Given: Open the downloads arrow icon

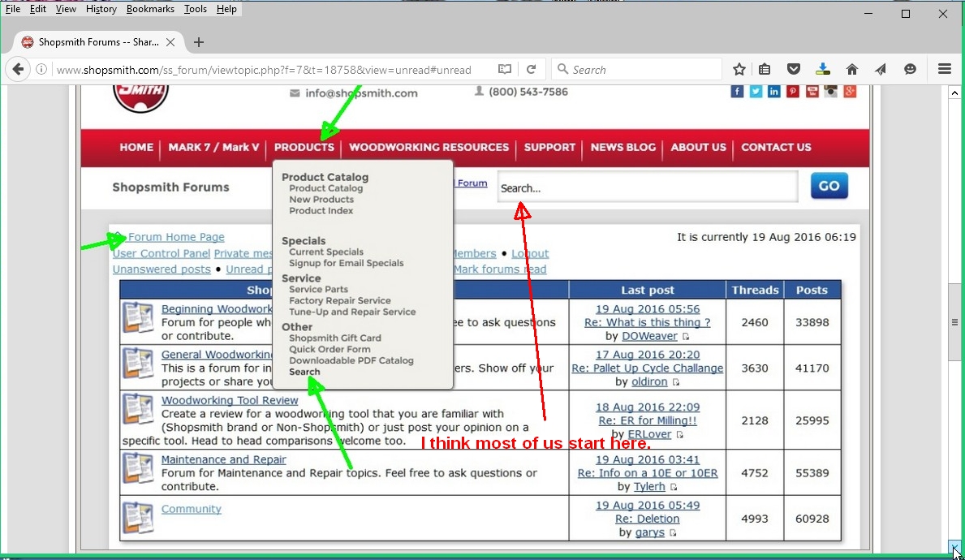Looking at the screenshot, I should tap(823, 70).
